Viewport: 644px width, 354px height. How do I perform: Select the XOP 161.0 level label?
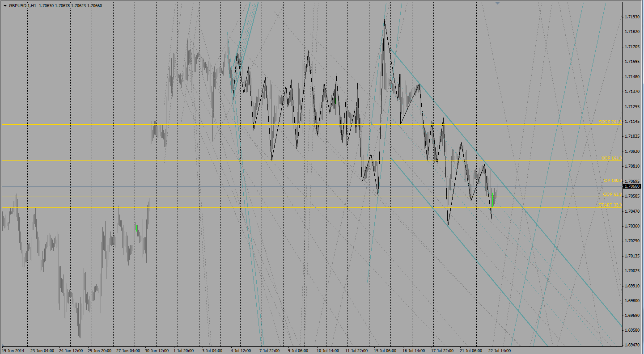[611, 158]
